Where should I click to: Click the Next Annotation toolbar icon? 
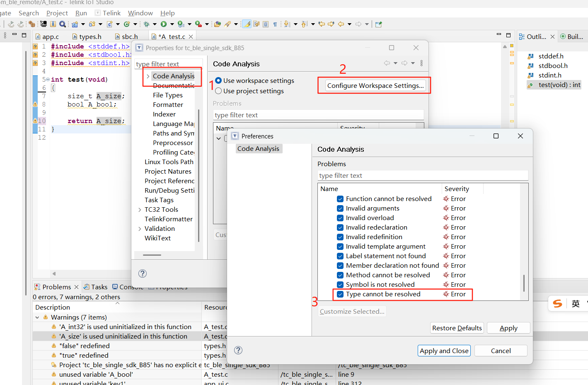point(287,24)
